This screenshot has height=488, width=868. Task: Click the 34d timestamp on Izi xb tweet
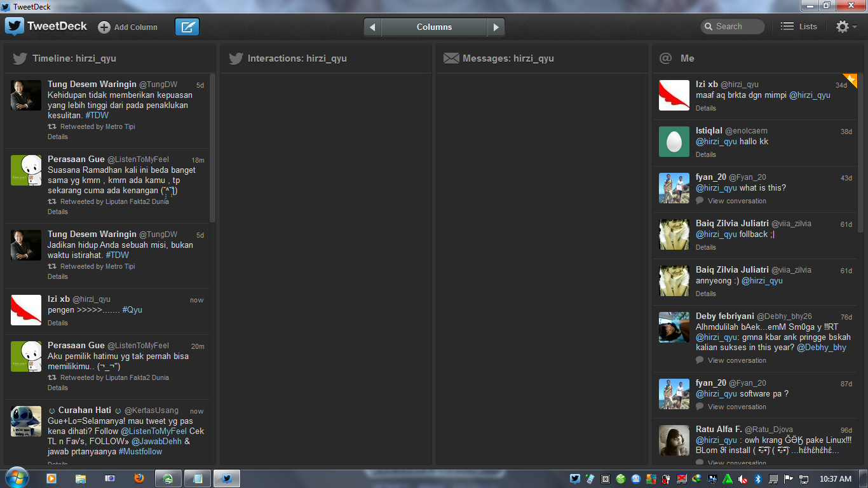click(x=841, y=85)
